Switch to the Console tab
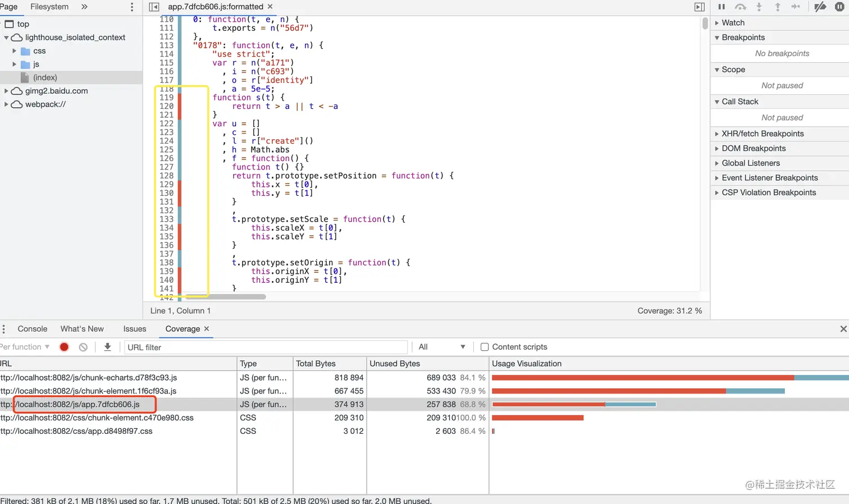Screen dimensions: 849x504 pyautogui.click(x=33, y=329)
